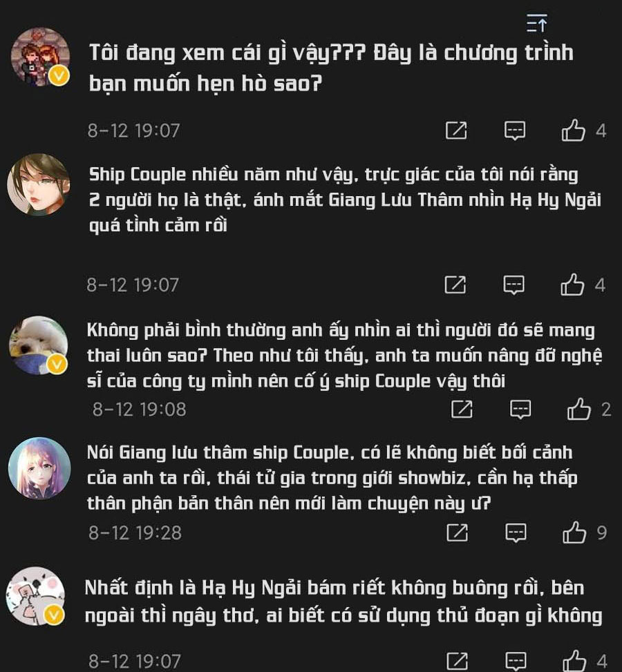Share the comment posted at 19:08

(x=462, y=409)
